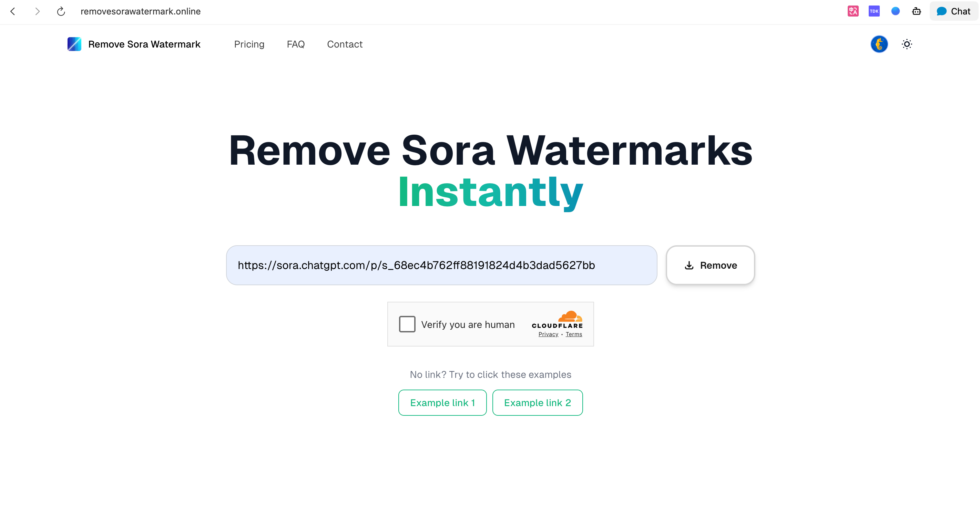This screenshot has width=980, height=516.
Task: Reload the page with the refresh icon
Action: 61,11
